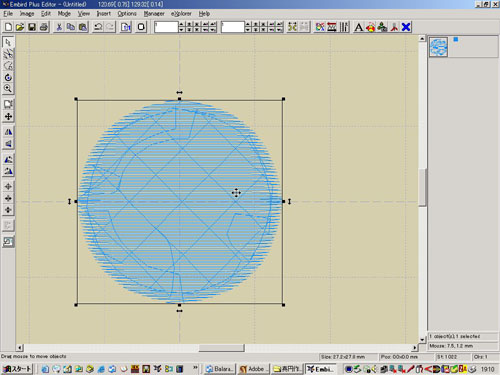Image resolution: width=500 pixels, height=375 pixels.
Task: Click the colorful thread palette icon
Action: coord(320,27)
